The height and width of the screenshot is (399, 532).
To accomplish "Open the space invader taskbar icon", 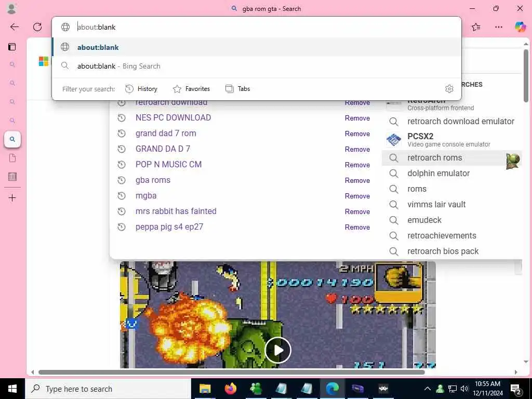I will pos(383,389).
